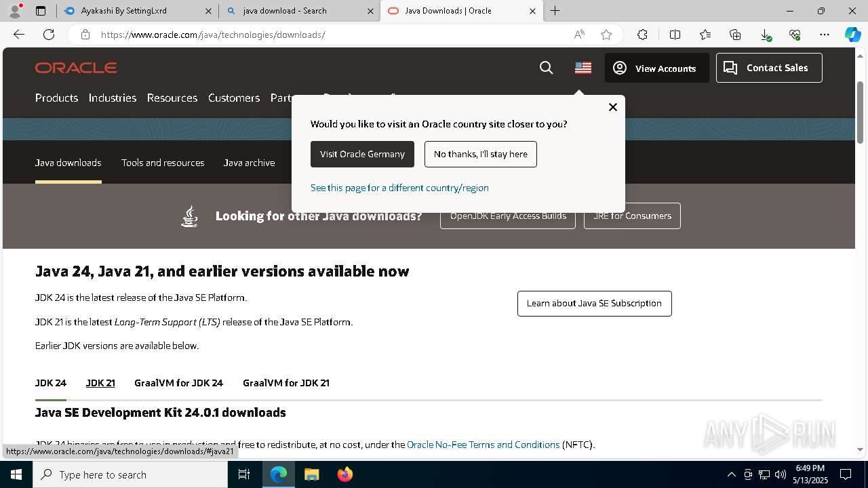
Task: Click the US flag country selector
Action: (x=583, y=68)
